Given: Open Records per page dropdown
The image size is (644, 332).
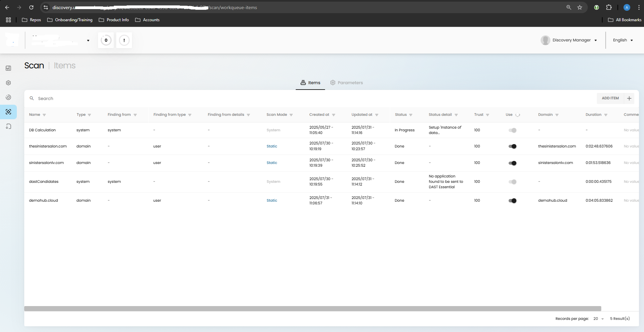Looking at the screenshot, I should point(599,319).
